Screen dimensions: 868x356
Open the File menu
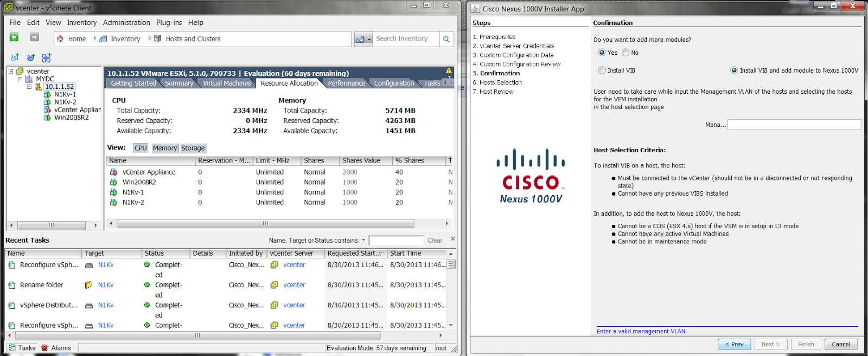point(15,23)
